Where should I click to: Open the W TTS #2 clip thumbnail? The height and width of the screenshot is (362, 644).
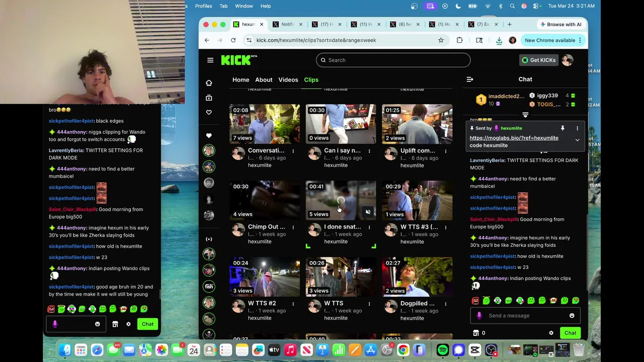pos(265,277)
